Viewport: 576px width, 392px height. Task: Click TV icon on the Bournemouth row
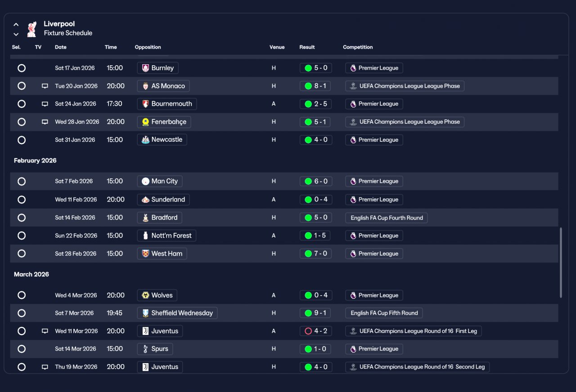(45, 104)
